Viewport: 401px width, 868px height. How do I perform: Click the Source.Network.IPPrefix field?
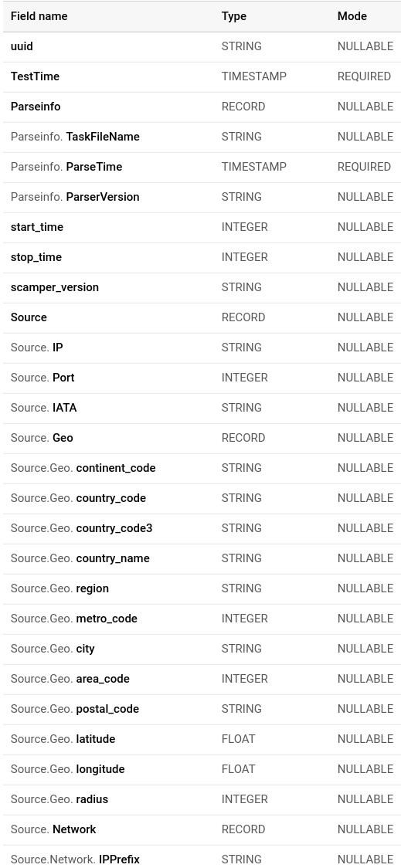tap(75, 860)
